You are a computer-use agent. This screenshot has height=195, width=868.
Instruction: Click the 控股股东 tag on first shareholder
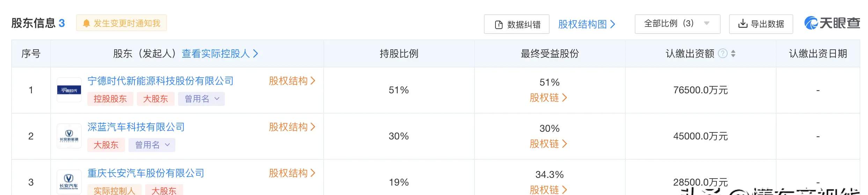[110, 99]
